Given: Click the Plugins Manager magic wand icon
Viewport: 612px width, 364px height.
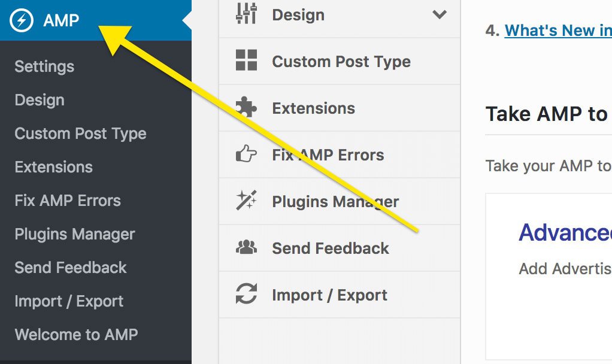Looking at the screenshot, I should pyautogui.click(x=246, y=200).
